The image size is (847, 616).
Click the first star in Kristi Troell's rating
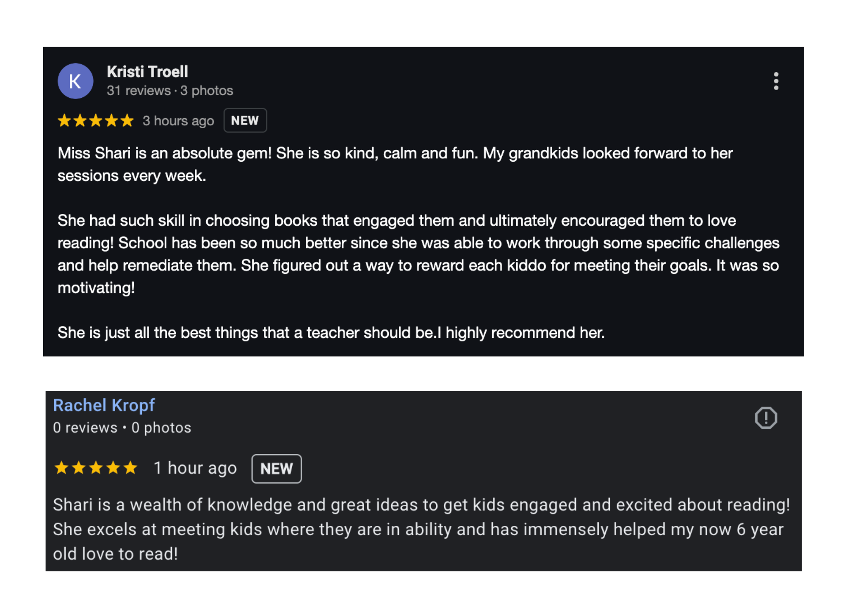coord(64,121)
